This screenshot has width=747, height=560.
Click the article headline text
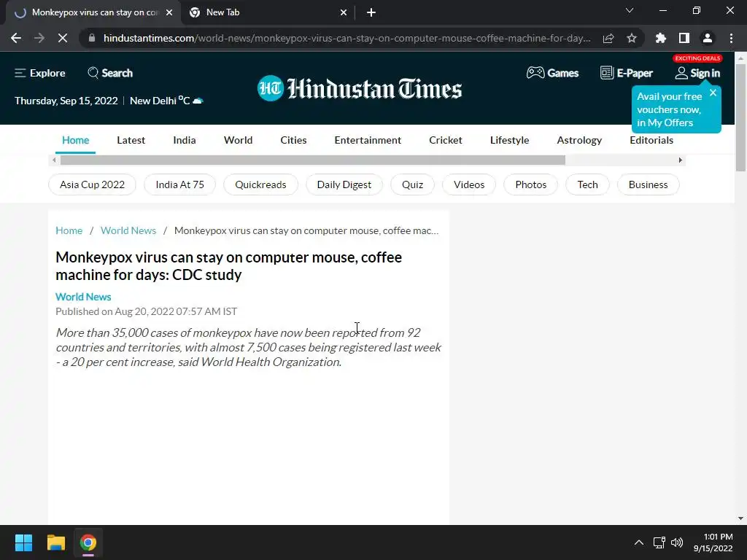[x=228, y=265]
